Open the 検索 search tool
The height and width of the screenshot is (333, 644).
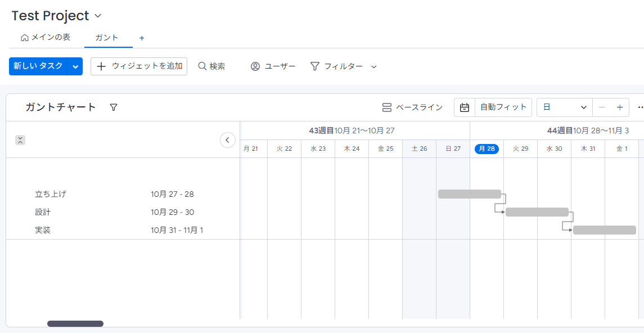[x=211, y=66]
